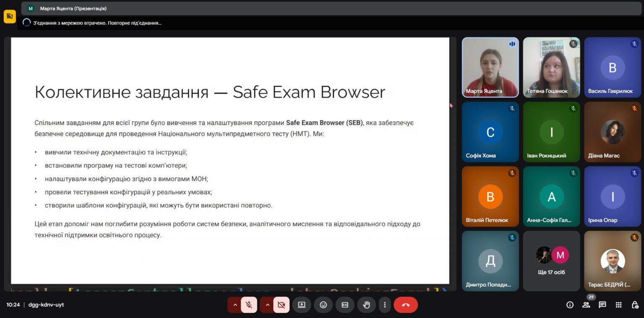Open the three-dot more options menu
Image resolution: width=644 pixels, height=318 pixels.
coord(384,305)
